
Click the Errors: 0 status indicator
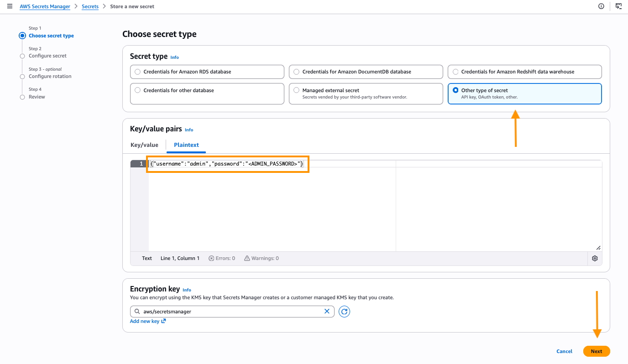coord(222,258)
